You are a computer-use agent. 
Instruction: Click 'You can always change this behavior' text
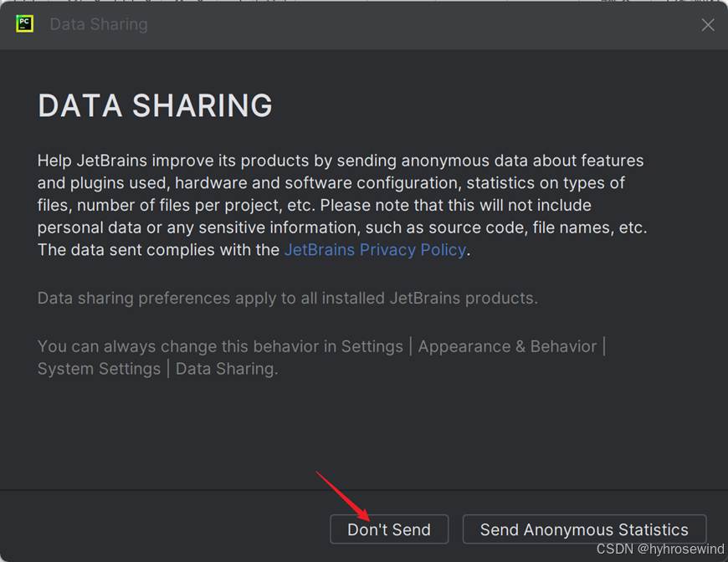point(321,357)
